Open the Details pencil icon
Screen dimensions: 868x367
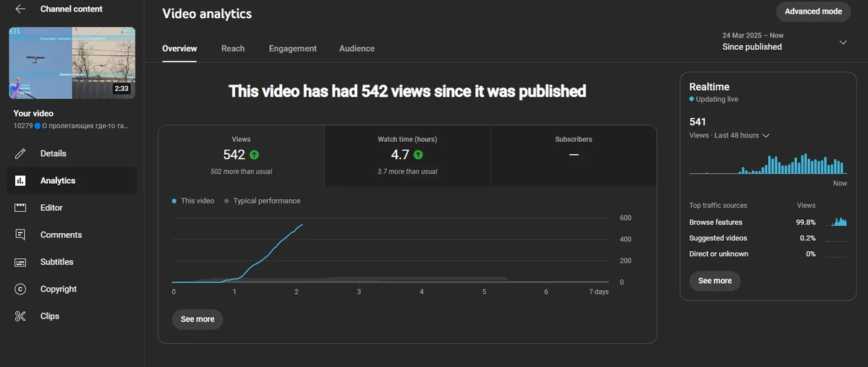20,153
